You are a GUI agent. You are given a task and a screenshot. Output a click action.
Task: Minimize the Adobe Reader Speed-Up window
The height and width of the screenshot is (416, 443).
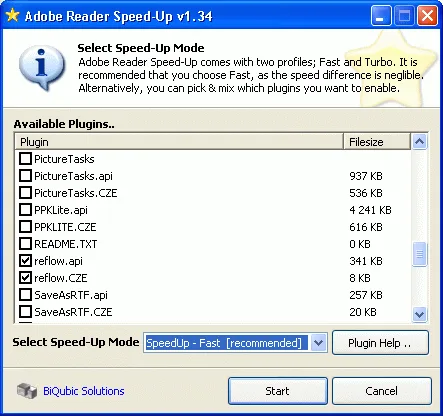point(381,16)
